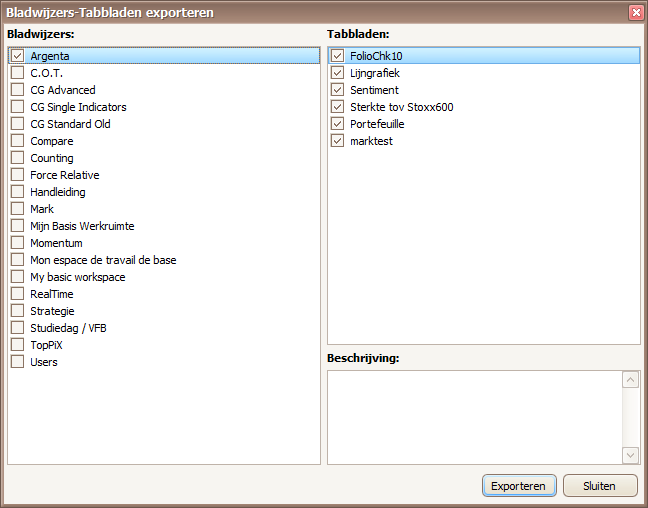Select My basic workspace list item

77,277
